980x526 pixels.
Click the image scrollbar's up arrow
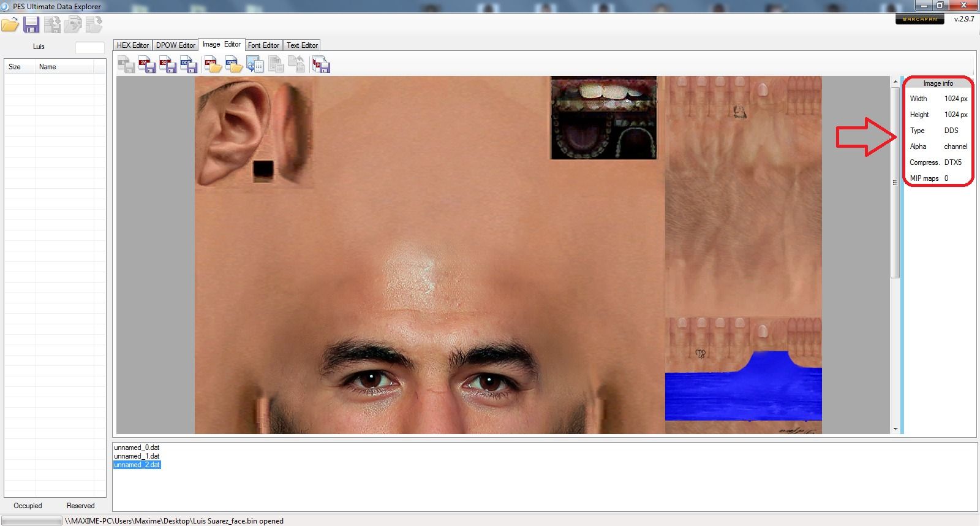895,82
